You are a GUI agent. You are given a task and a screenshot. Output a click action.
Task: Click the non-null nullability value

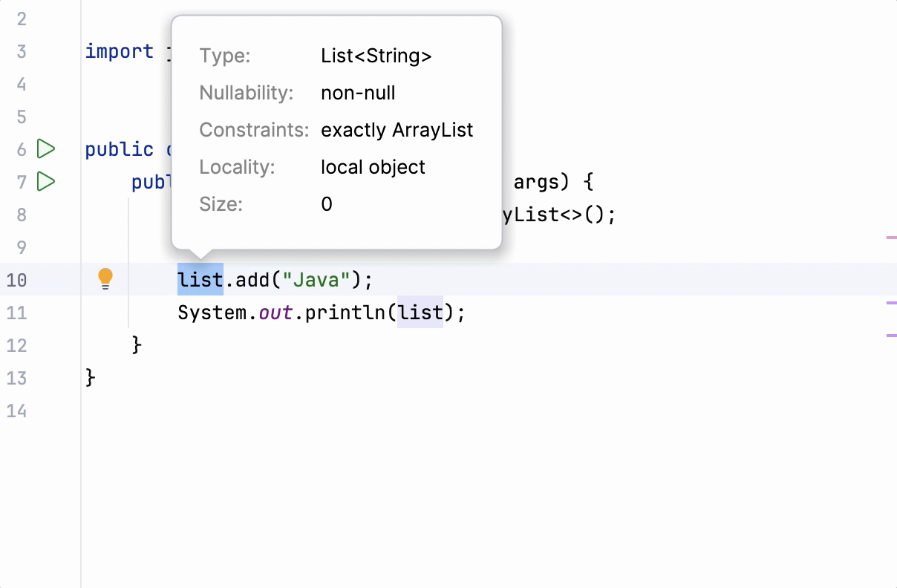[x=358, y=92]
